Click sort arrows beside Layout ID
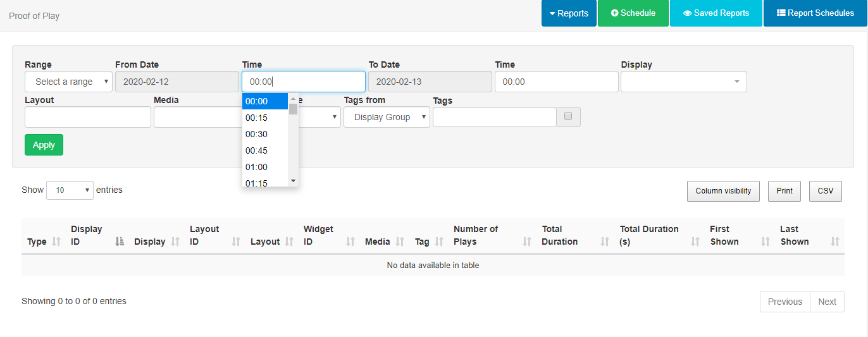Image resolution: width=868 pixels, height=337 pixels. (237, 242)
